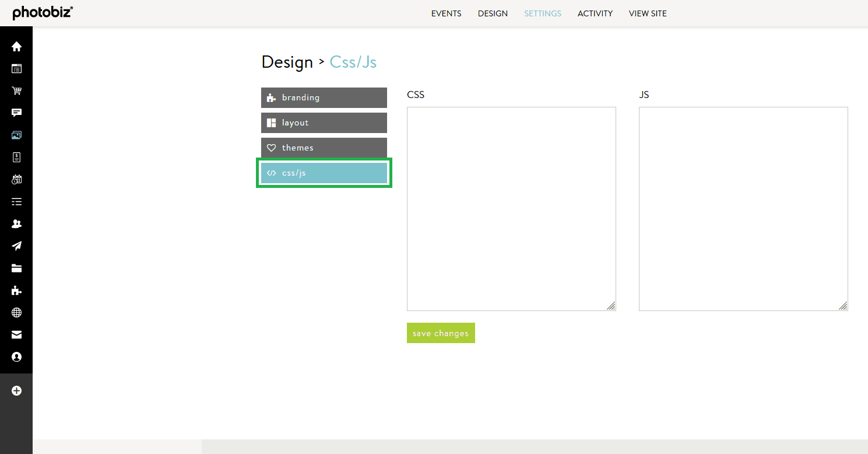Open the envelope mail icon
Viewport: 868px width, 454px height.
pyautogui.click(x=16, y=334)
